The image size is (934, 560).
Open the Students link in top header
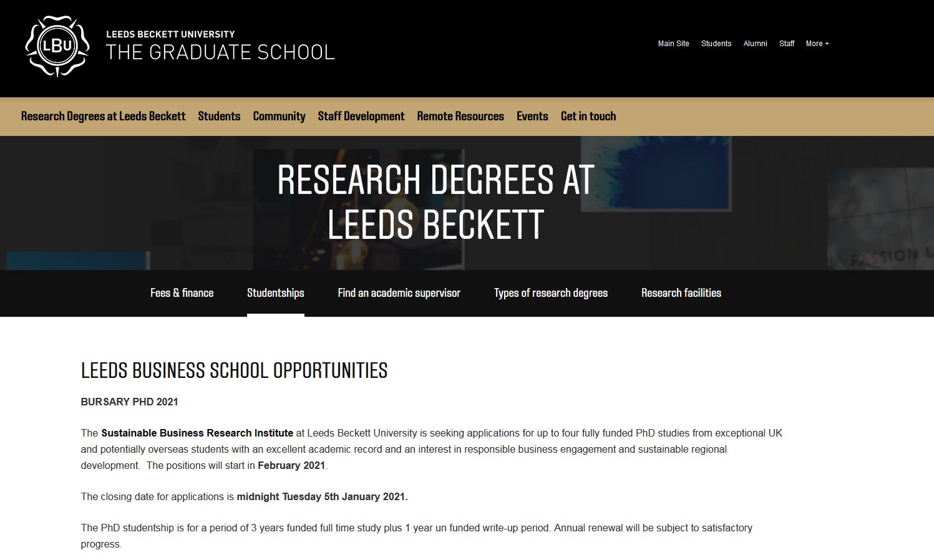pos(716,44)
